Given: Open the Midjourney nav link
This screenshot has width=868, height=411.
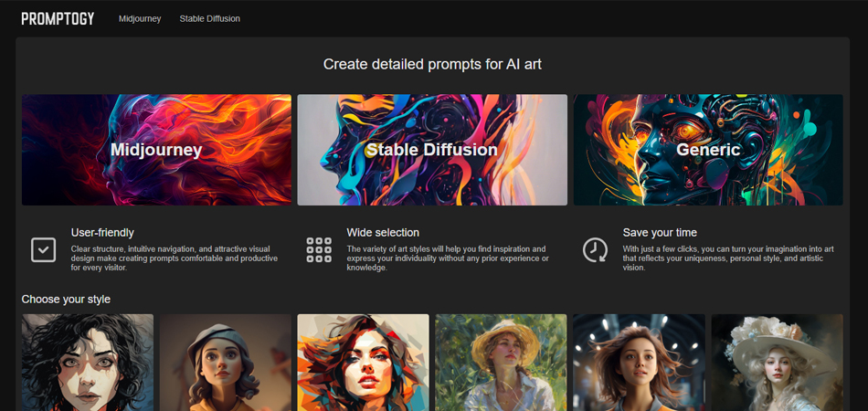Looking at the screenshot, I should click(140, 19).
